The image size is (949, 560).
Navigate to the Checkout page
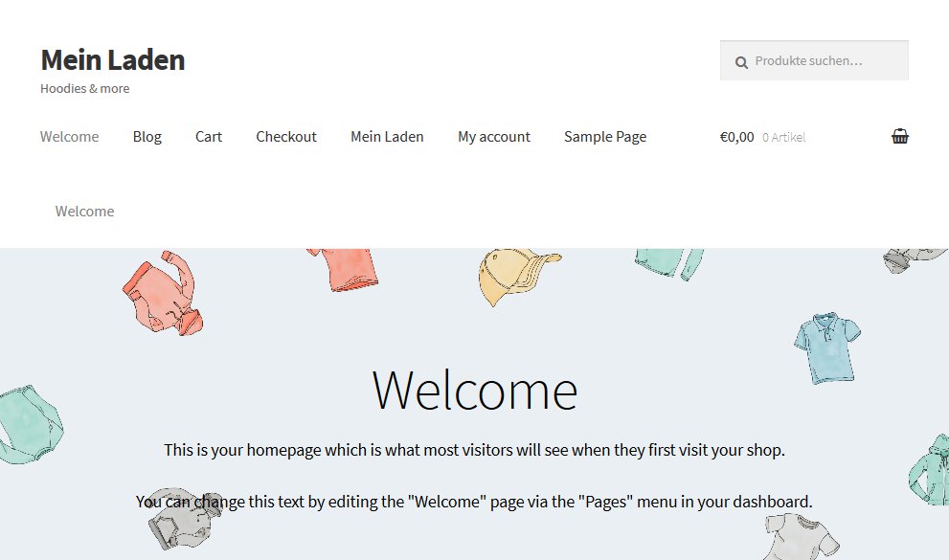[x=286, y=137]
